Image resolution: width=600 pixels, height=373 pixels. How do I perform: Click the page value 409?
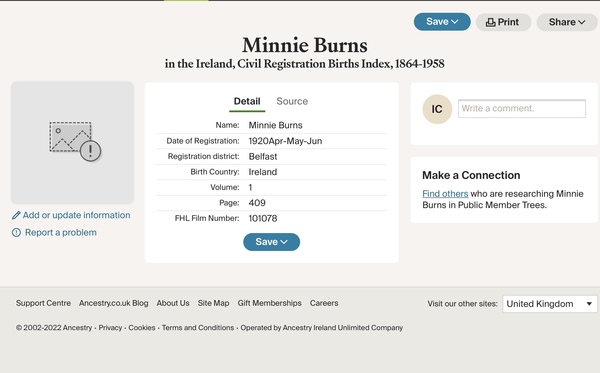point(257,203)
